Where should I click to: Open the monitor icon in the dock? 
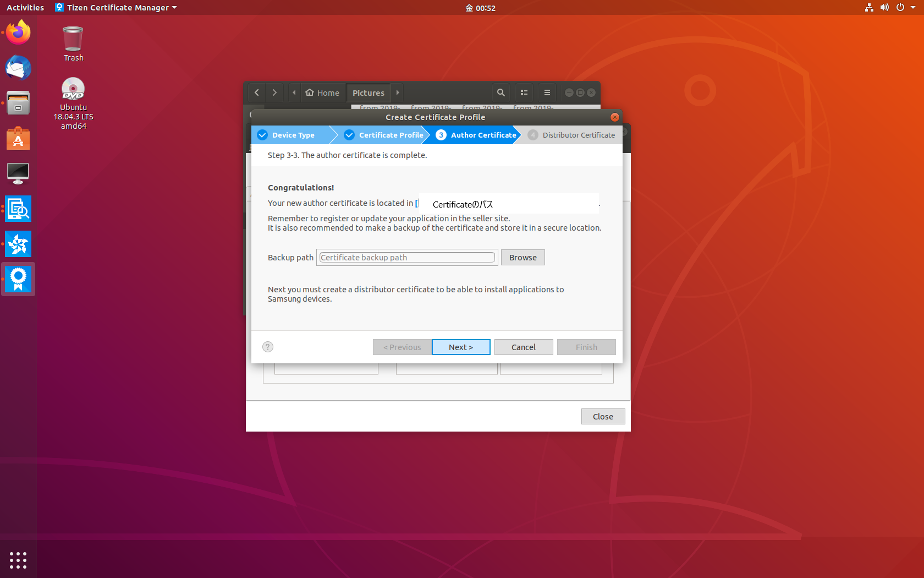click(x=18, y=173)
